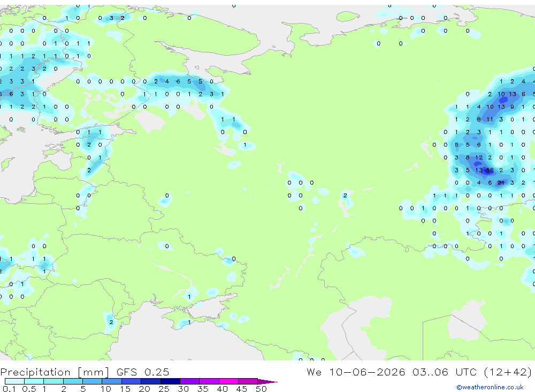535x392 pixels.
Task: Click the 'We 10-06-2026 03..06 UTC (12+42)' timestamp
Action: click(x=419, y=372)
